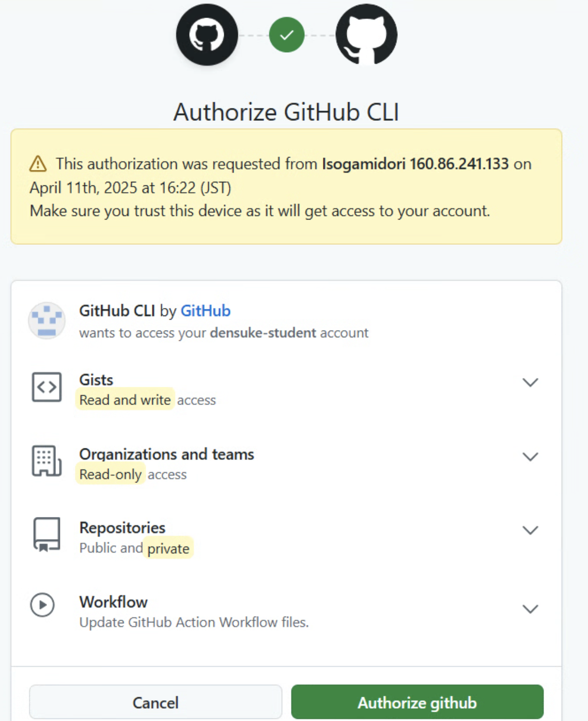Click the warning triangle icon in banner
Image resolution: width=588 pixels, height=721 pixels.
tap(38, 164)
